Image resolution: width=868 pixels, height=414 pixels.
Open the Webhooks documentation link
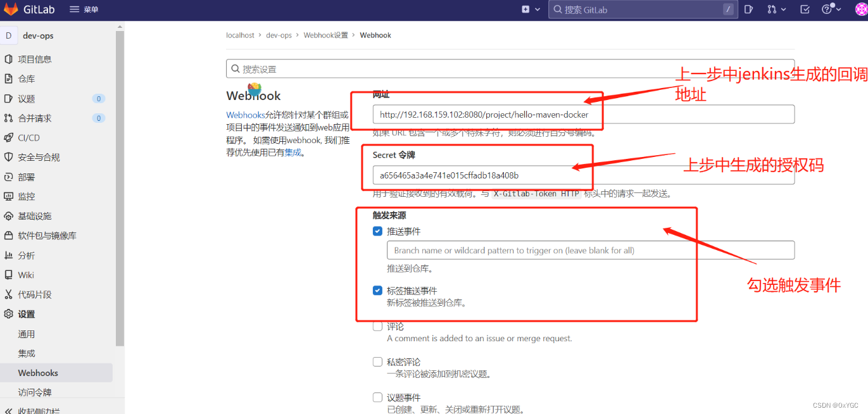click(x=246, y=115)
